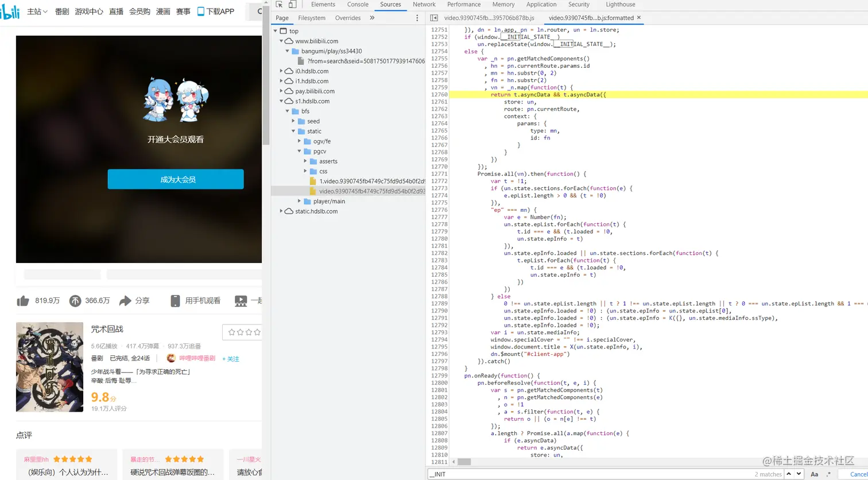
Task: Open the review card by 麻里里hh
Action: (67, 464)
